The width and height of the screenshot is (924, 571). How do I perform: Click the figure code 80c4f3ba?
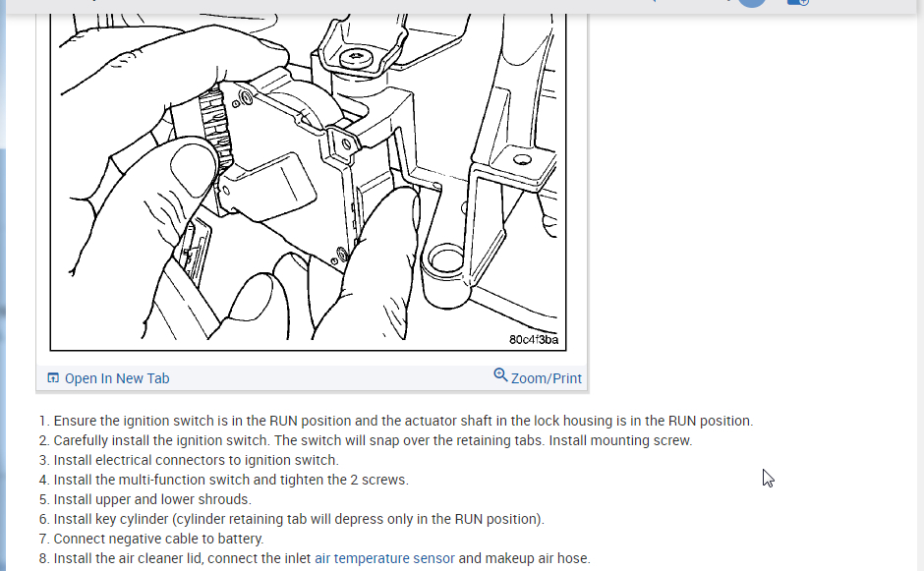534,339
